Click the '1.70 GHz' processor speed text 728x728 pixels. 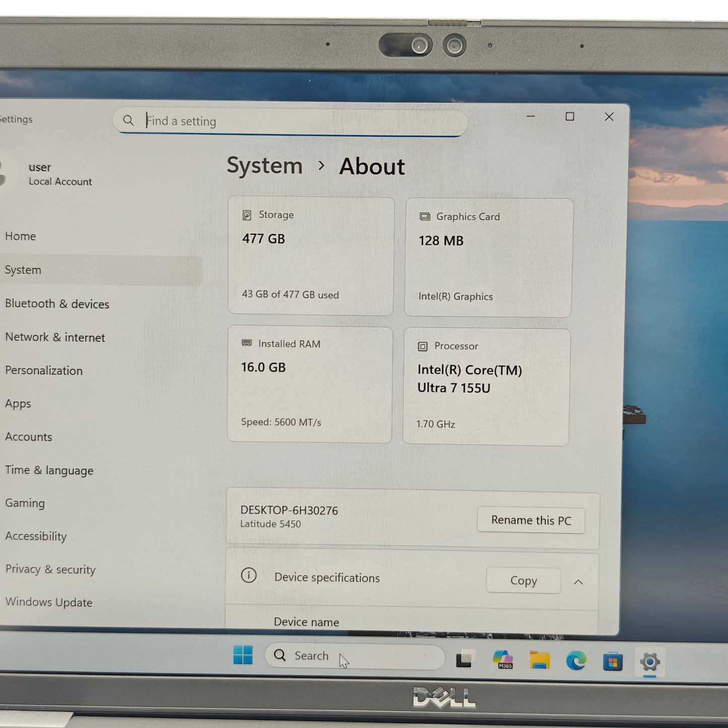(x=436, y=424)
